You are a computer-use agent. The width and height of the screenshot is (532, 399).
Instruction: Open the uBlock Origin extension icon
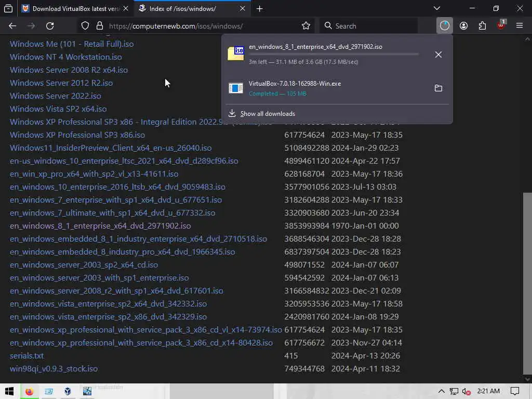tap(501, 25)
